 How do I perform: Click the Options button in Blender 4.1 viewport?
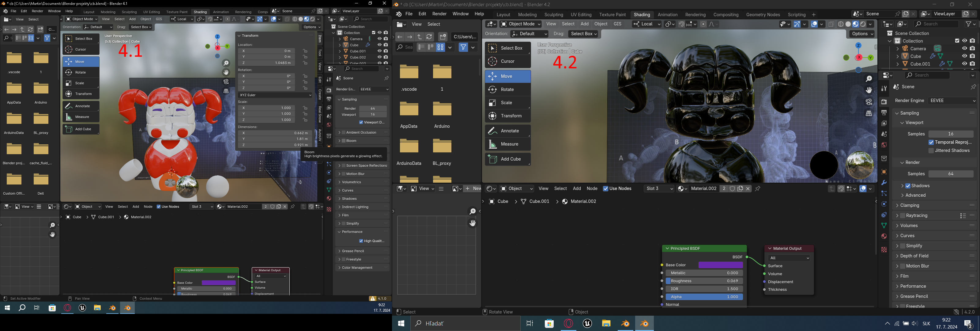click(x=311, y=27)
